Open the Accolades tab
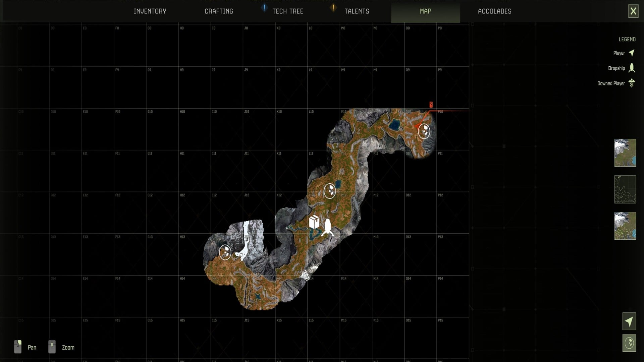 494,11
